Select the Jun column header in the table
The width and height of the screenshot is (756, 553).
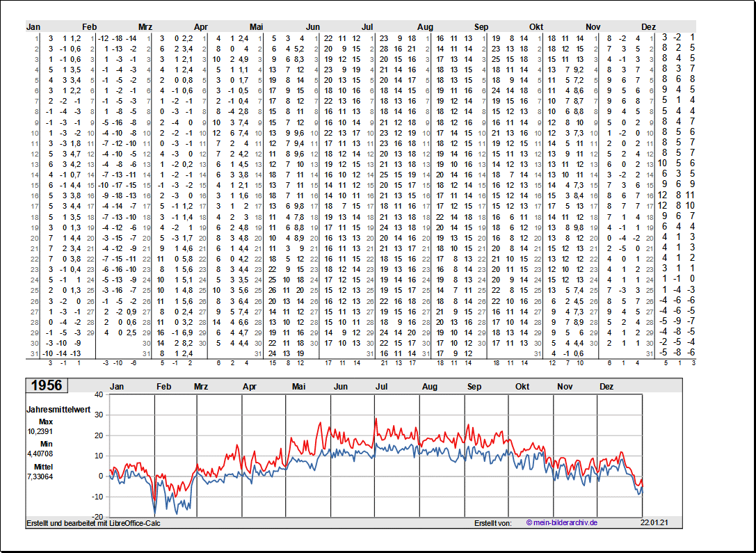313,27
